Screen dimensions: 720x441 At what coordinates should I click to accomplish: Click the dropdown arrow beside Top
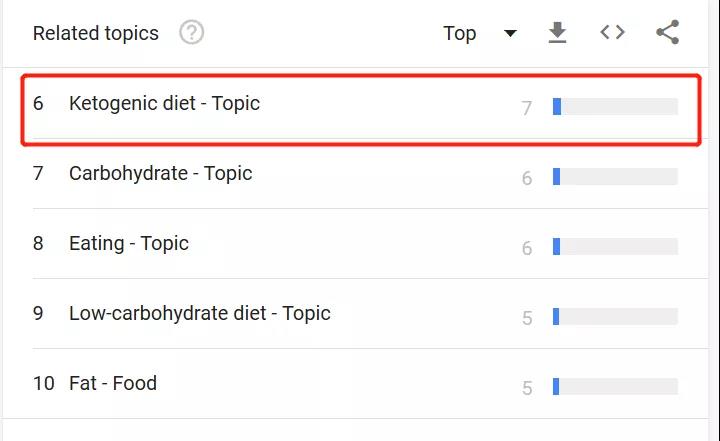pyautogui.click(x=511, y=33)
